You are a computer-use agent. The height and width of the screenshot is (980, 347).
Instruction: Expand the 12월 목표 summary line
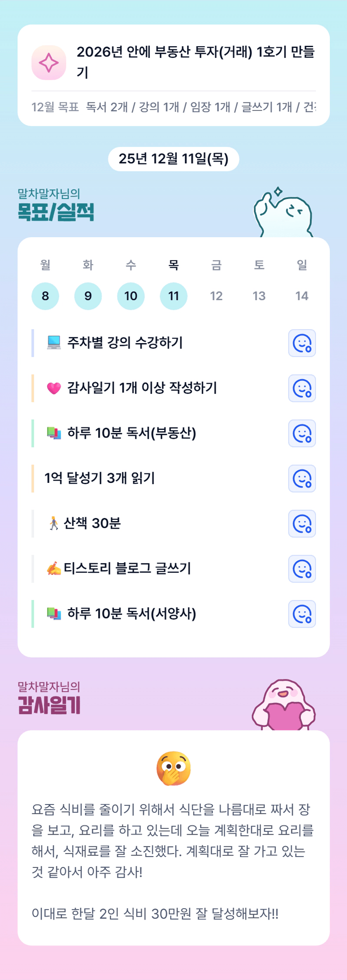174,107
